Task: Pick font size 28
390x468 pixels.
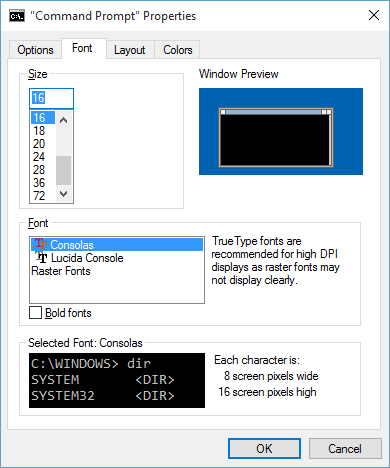Action: point(43,170)
